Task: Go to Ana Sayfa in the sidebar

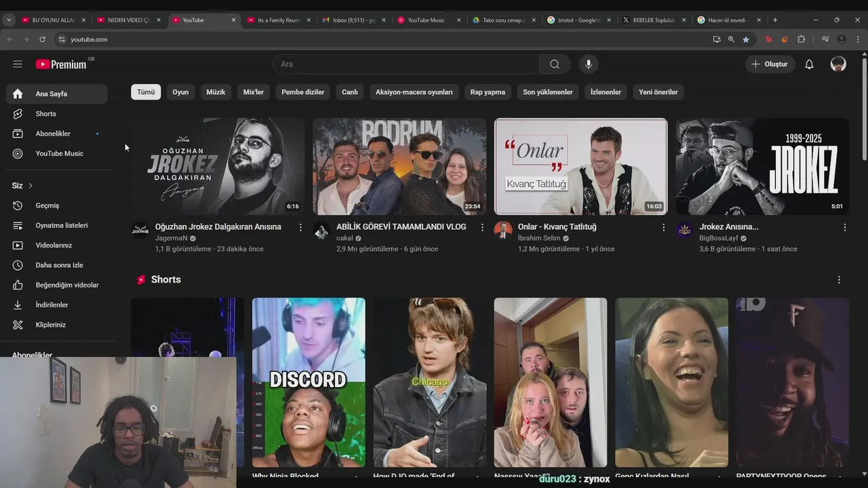Action: 57,94
